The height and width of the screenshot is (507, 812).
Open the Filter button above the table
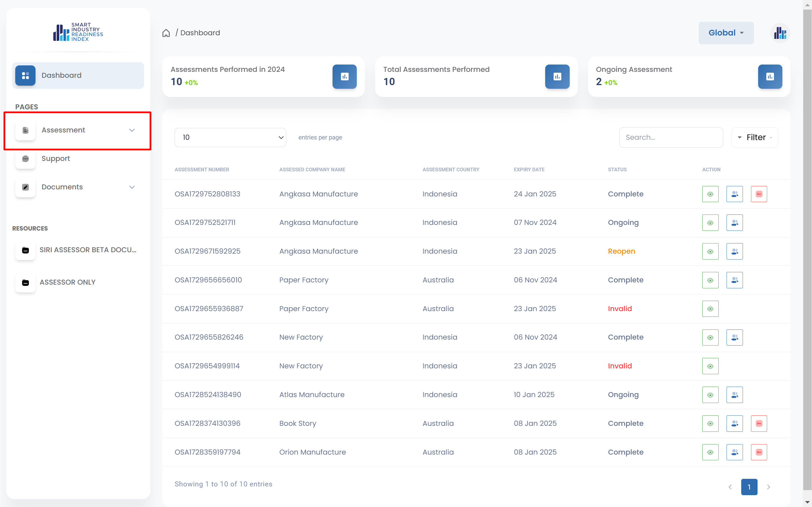[x=755, y=138]
